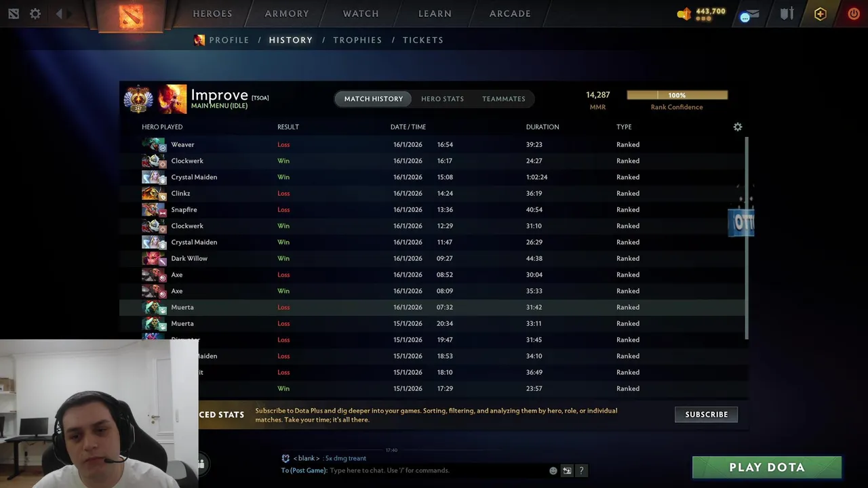Click the Clockwerk 12:29 match row
Viewport: 868px width, 488px height.
click(432, 226)
